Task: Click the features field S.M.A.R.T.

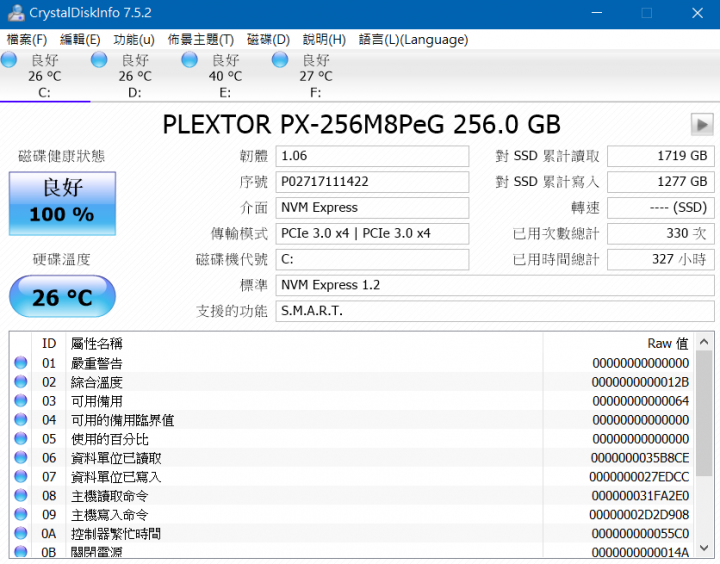Action: 495,311
